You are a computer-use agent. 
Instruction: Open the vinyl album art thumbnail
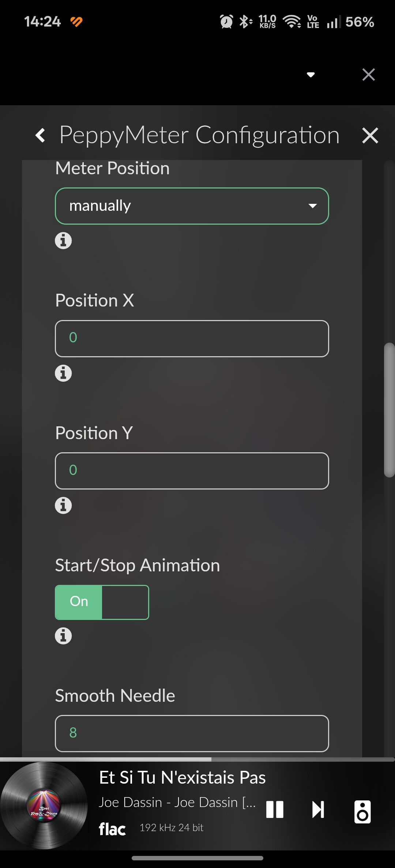44,806
